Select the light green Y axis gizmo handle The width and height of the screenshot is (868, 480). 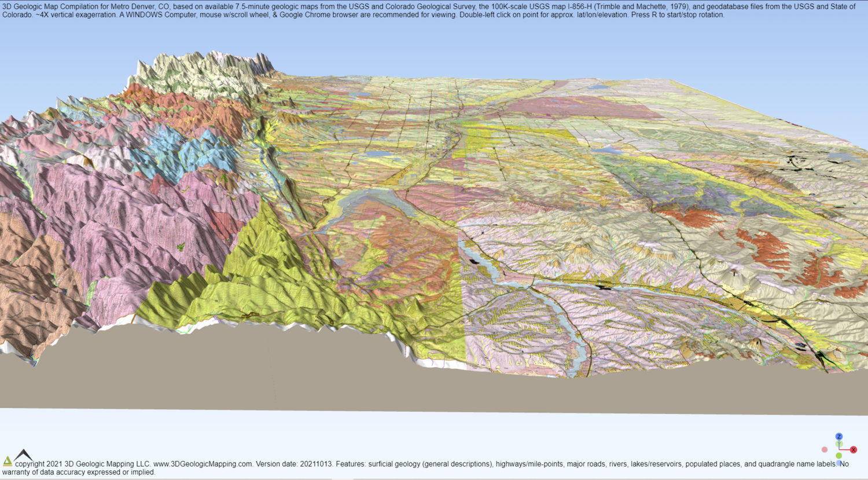[839, 444]
